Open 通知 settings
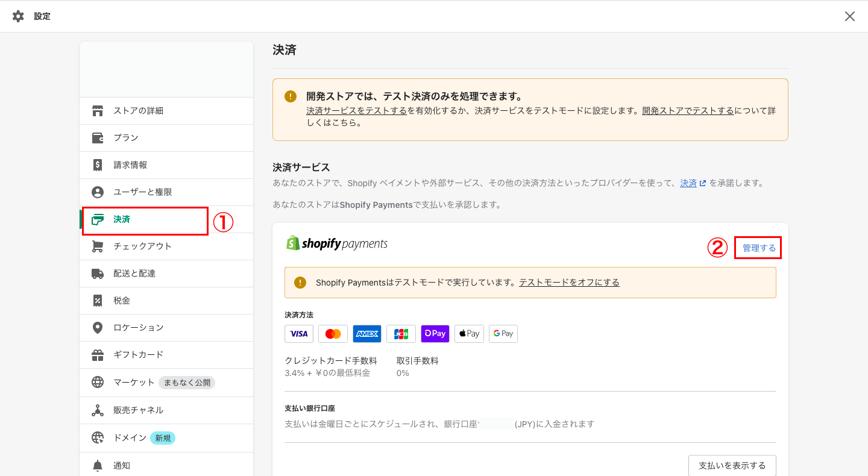Viewport: 868px width, 476px height. click(x=166, y=465)
